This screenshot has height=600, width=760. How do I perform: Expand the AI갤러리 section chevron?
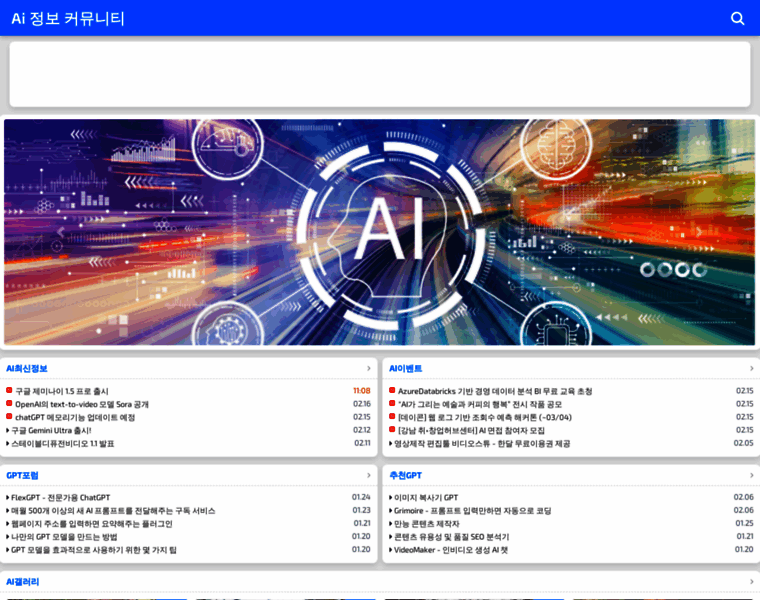[x=751, y=582]
